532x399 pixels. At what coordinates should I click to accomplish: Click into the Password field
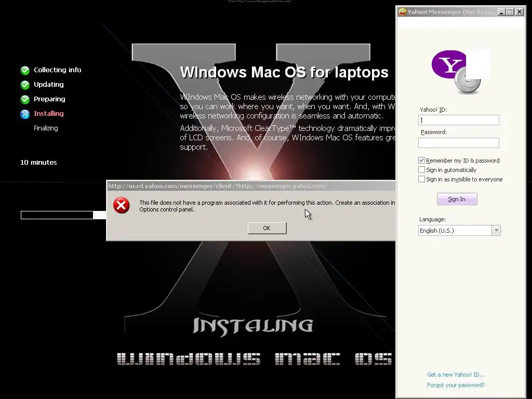pyautogui.click(x=459, y=143)
